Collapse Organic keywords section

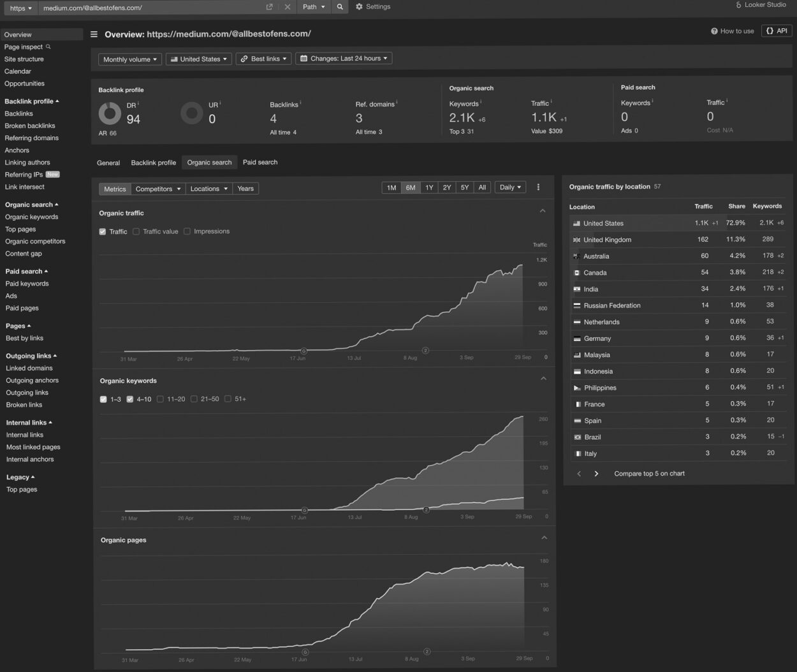tap(543, 379)
